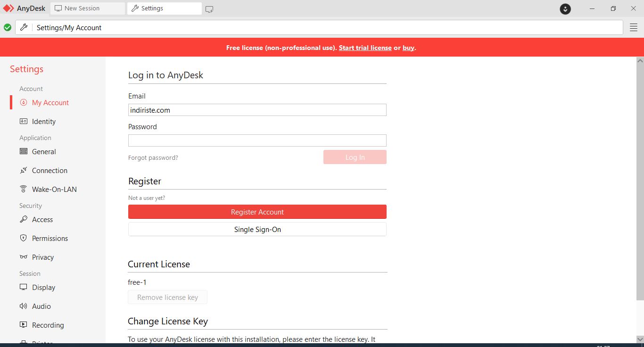Viewport: 644px width, 347px height.
Task: Click the vertical scrollbar thumb
Action: 640,182
